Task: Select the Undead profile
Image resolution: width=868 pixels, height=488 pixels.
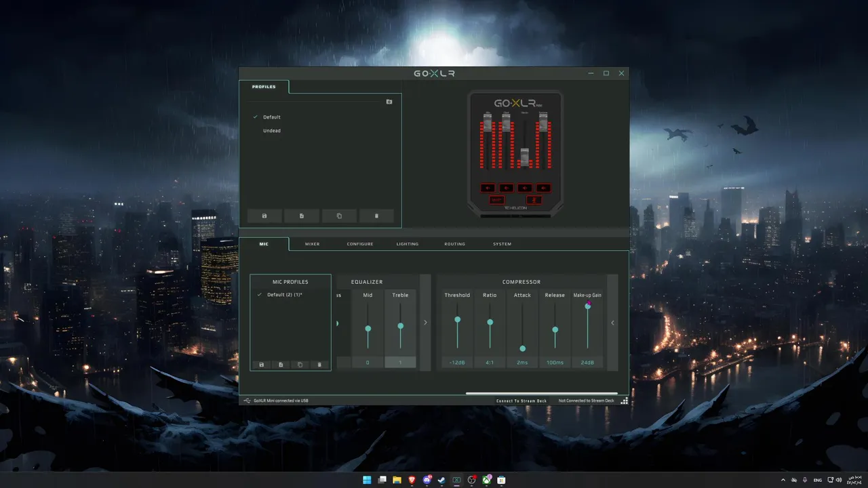Action: click(272, 131)
